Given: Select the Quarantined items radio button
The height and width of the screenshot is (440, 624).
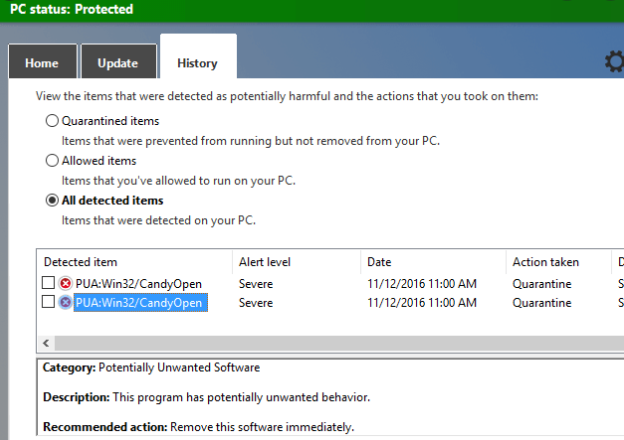Looking at the screenshot, I should click(52, 121).
